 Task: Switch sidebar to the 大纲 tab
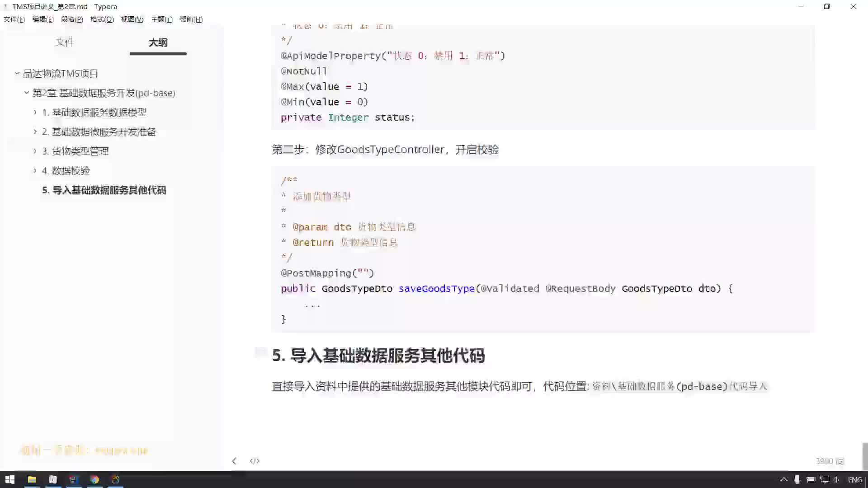click(x=158, y=42)
